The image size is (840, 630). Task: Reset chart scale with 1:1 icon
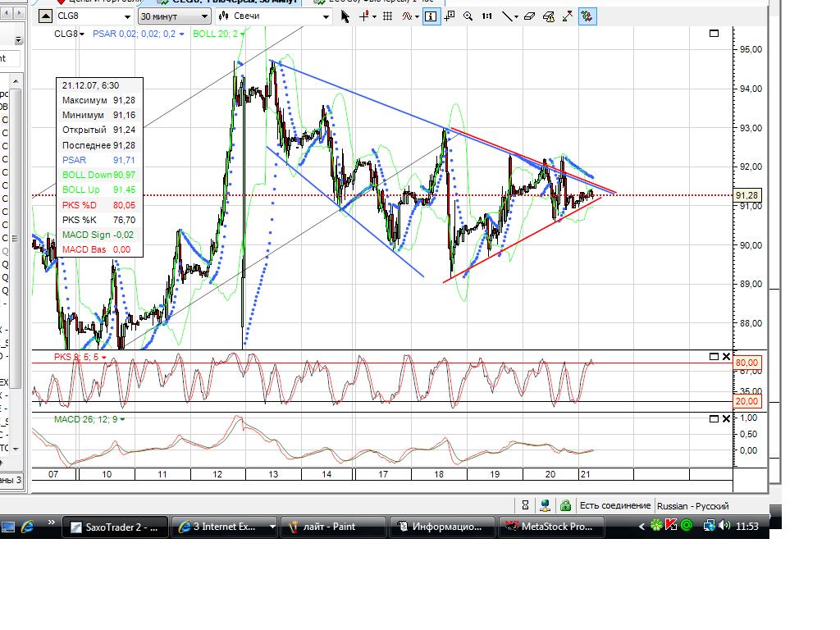click(487, 16)
